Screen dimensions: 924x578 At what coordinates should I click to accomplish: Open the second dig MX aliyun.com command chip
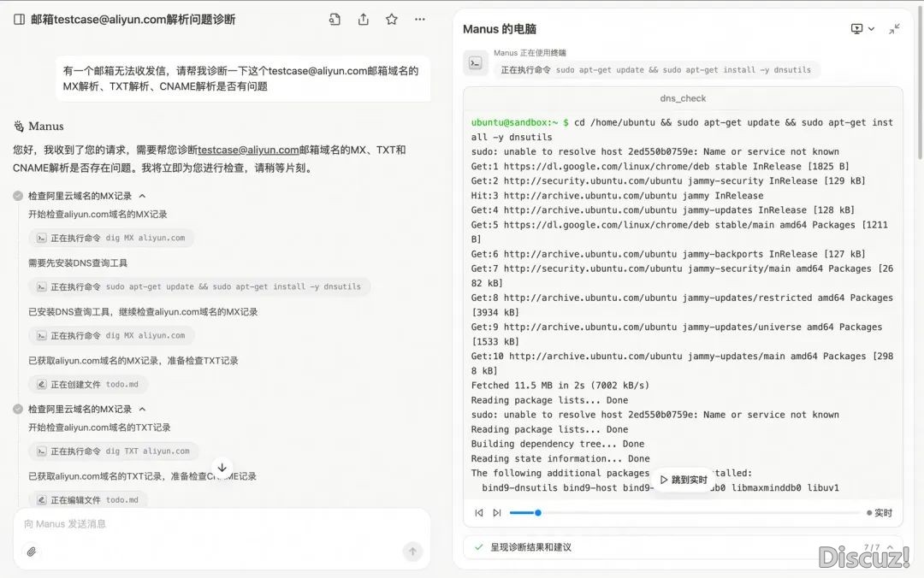point(111,336)
